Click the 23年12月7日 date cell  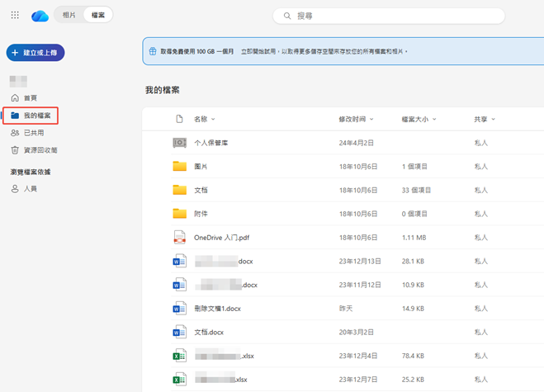[358, 380]
